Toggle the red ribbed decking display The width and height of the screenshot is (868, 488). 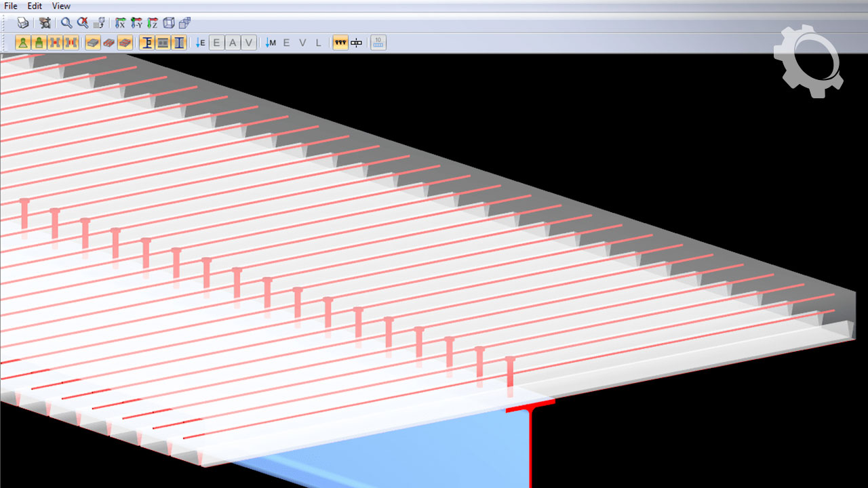pos(108,43)
